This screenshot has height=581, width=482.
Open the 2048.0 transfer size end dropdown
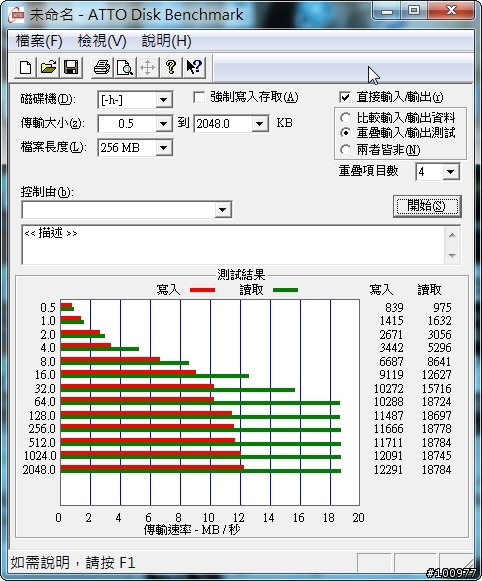260,124
